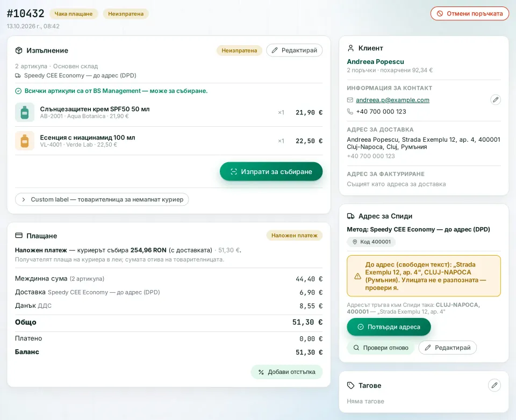Click the text Няма тагове
516x420 pixels.
pos(365,401)
